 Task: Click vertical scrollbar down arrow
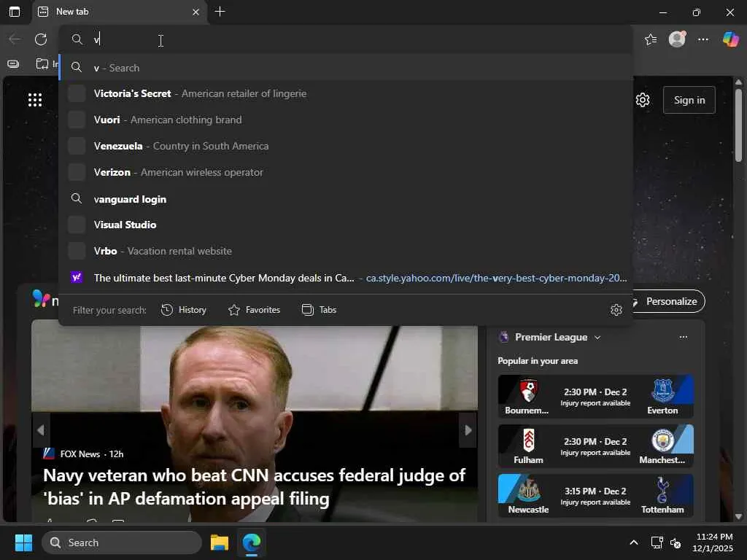pos(738,516)
